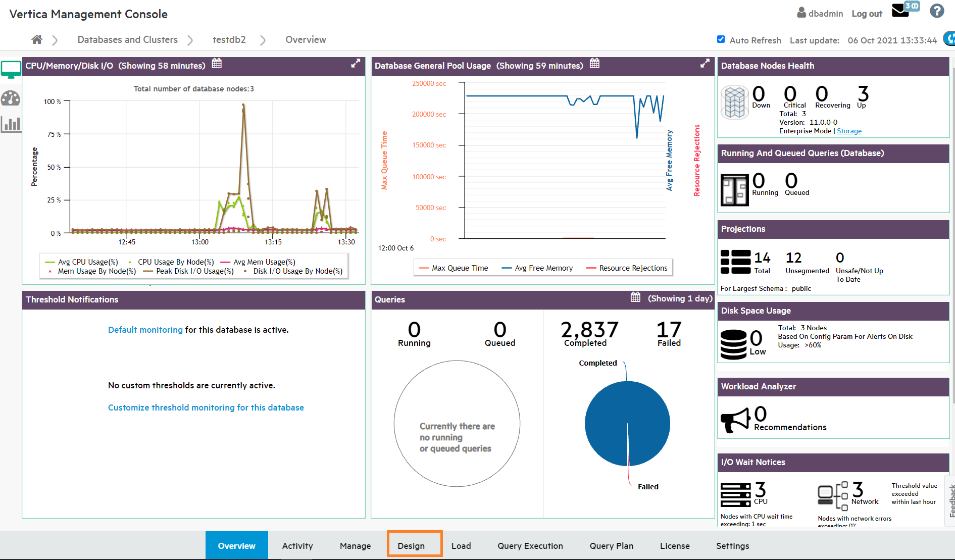Expand the CPU/Memory/Disk I/O chart
This screenshot has height=560, width=955.
point(356,64)
